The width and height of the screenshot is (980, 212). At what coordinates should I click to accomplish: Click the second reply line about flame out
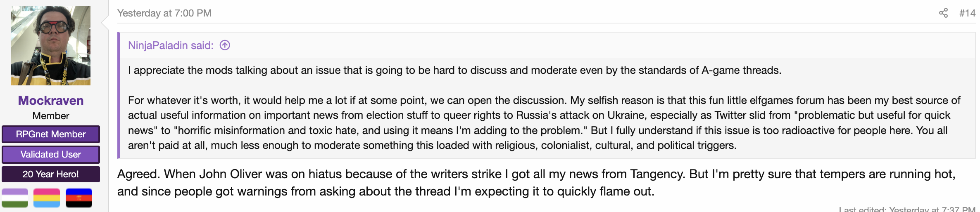point(386,191)
